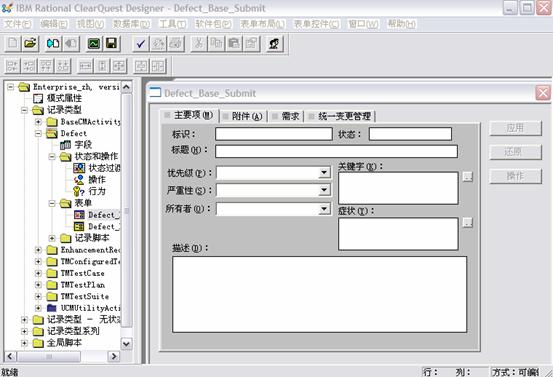The height and width of the screenshot is (377, 553).
Task: Click the grayed Check In schema icon
Action: pos(71,44)
